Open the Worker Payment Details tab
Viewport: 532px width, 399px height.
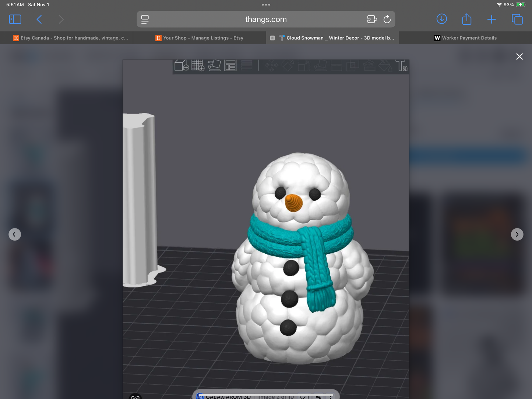tap(465, 38)
